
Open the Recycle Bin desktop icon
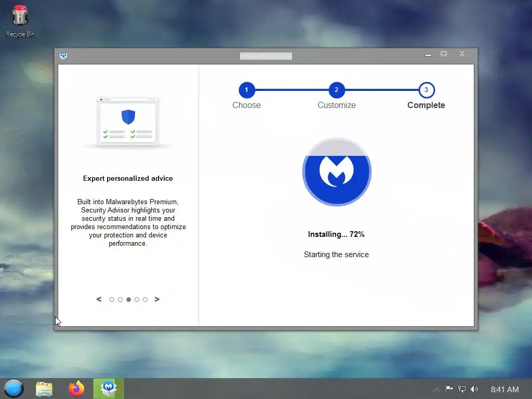pos(20,21)
